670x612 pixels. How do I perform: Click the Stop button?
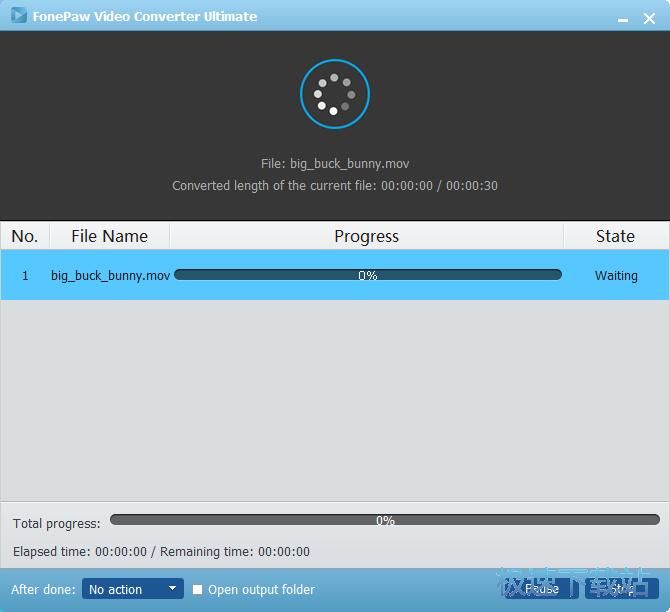pos(622,588)
